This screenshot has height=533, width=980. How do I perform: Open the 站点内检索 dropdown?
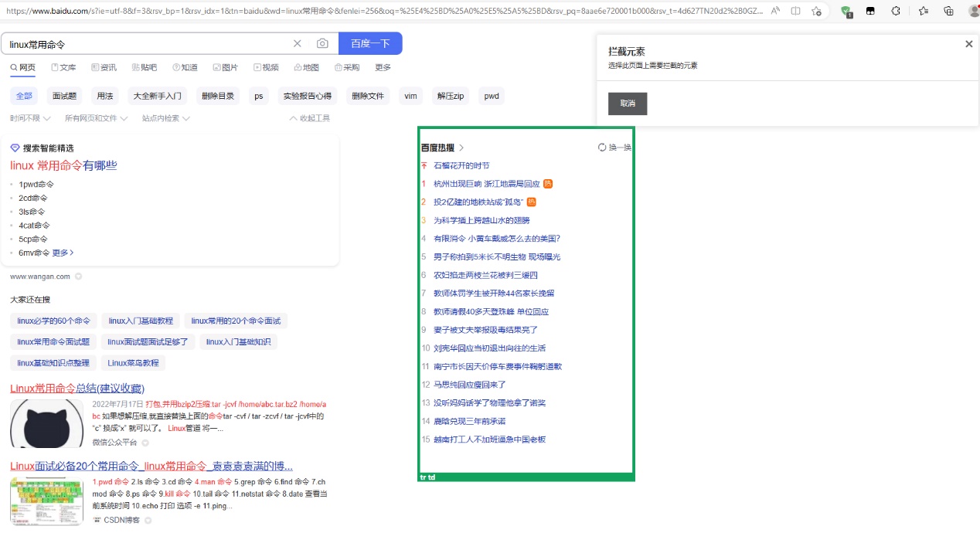pos(166,118)
